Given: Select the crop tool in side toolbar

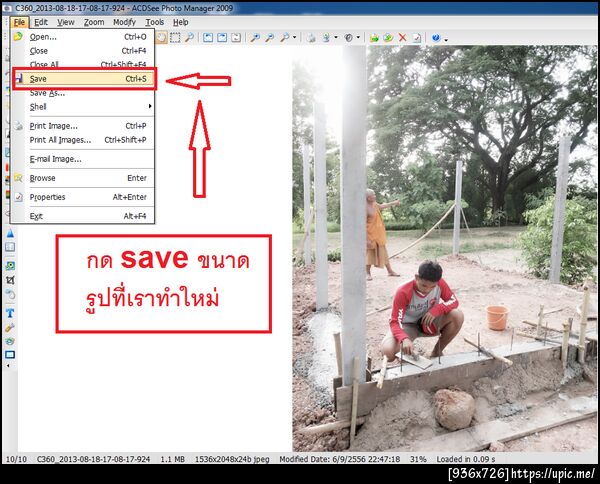Looking at the screenshot, I should coord(10,280).
